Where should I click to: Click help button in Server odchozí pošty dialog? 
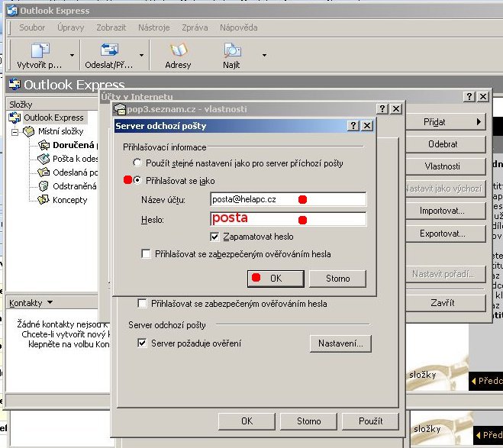point(353,125)
